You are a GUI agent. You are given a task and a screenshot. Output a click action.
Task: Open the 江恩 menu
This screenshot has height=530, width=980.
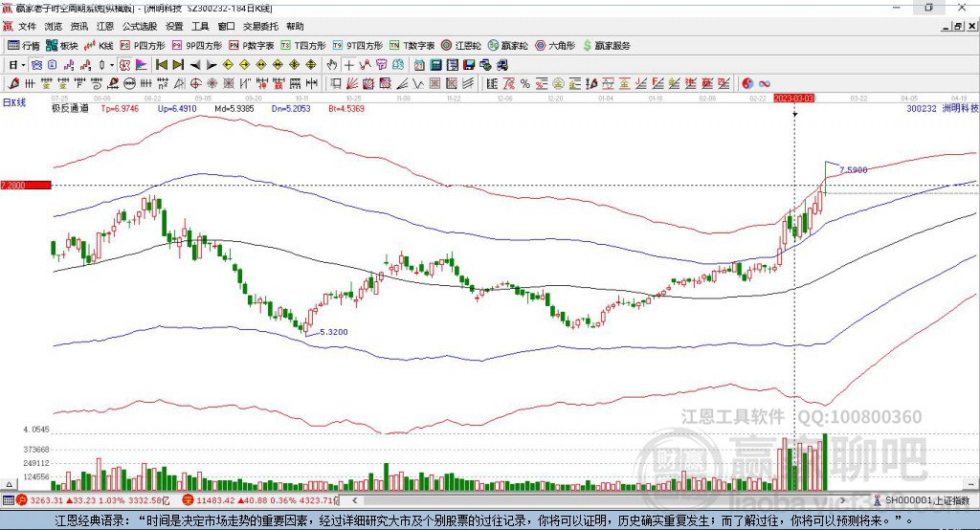click(x=105, y=26)
